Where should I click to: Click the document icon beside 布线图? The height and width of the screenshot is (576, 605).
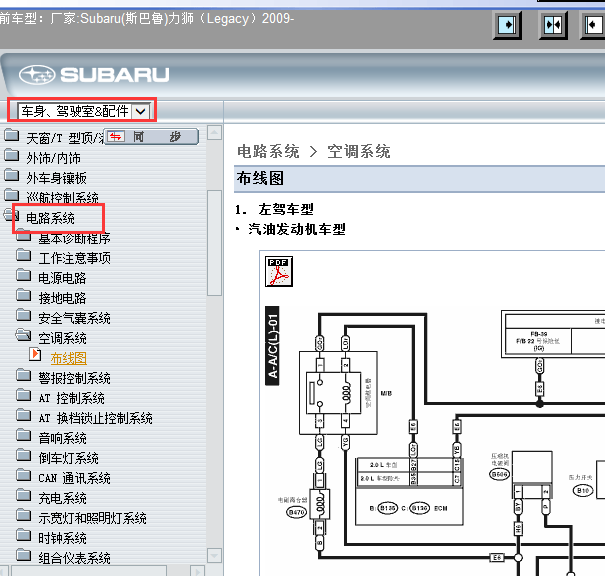point(35,354)
